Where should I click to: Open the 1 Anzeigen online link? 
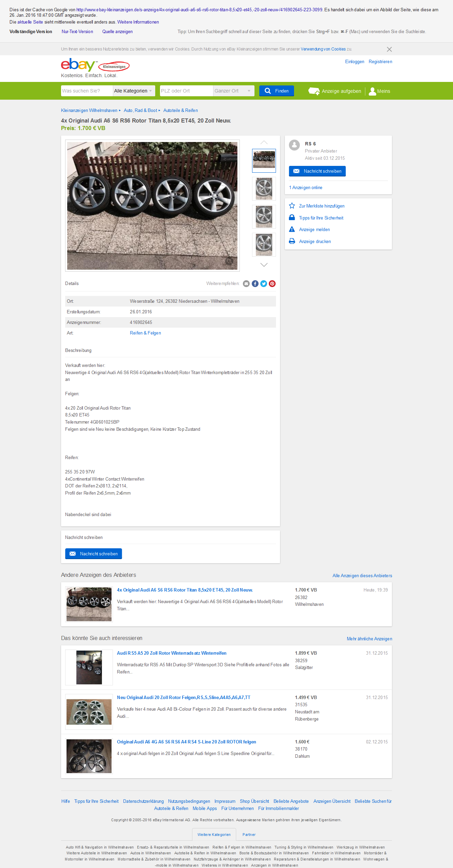[x=306, y=188]
